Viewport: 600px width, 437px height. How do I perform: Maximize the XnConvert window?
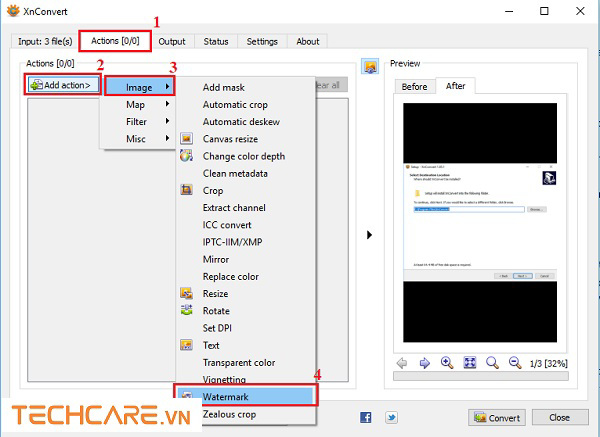click(x=544, y=11)
